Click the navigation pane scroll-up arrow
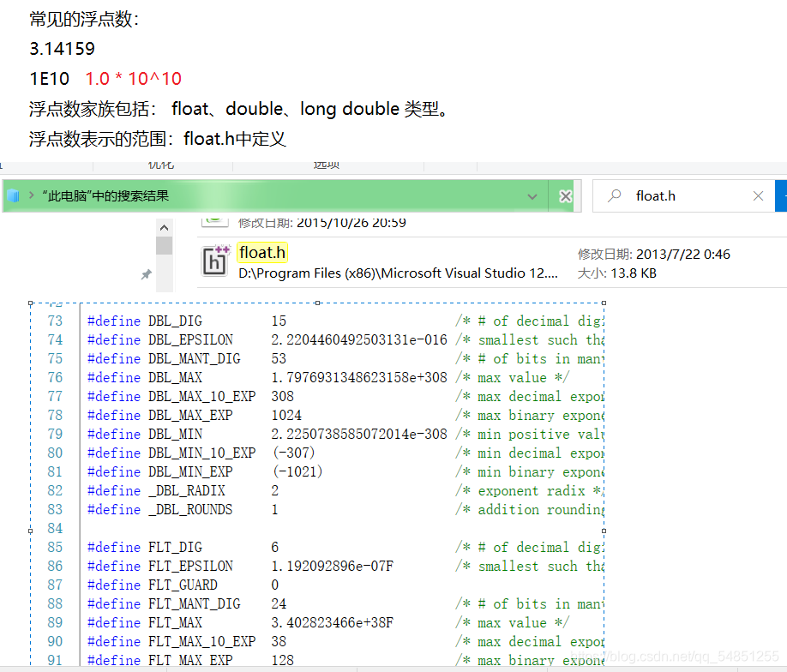The image size is (787, 672). click(164, 228)
